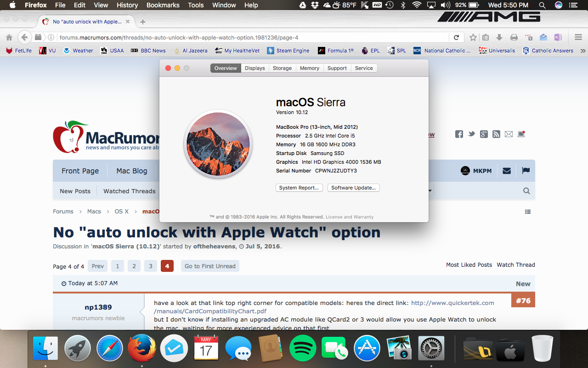Image resolution: width=588 pixels, height=368 pixels.
Task: Open Apple menu
Action: [x=12, y=5]
